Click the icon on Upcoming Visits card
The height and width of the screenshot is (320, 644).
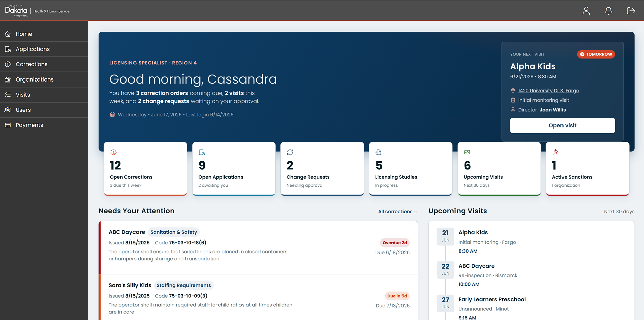[467, 152]
